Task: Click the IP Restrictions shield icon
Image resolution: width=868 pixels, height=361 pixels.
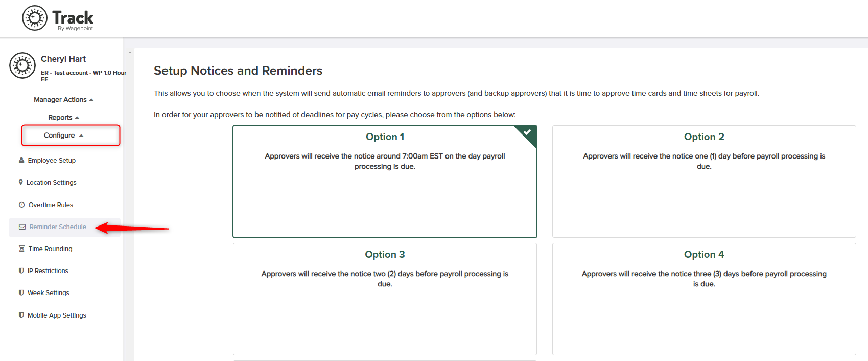Action: 21,271
